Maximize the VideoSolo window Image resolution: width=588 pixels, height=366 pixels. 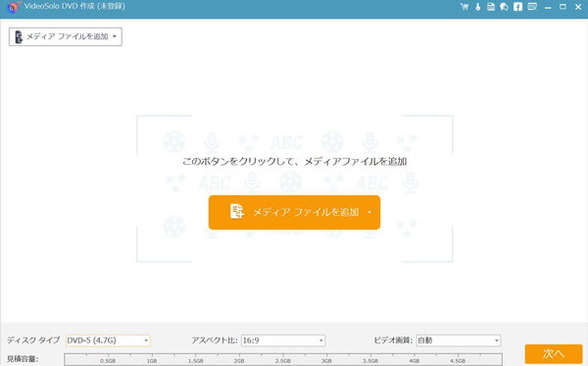tap(563, 7)
